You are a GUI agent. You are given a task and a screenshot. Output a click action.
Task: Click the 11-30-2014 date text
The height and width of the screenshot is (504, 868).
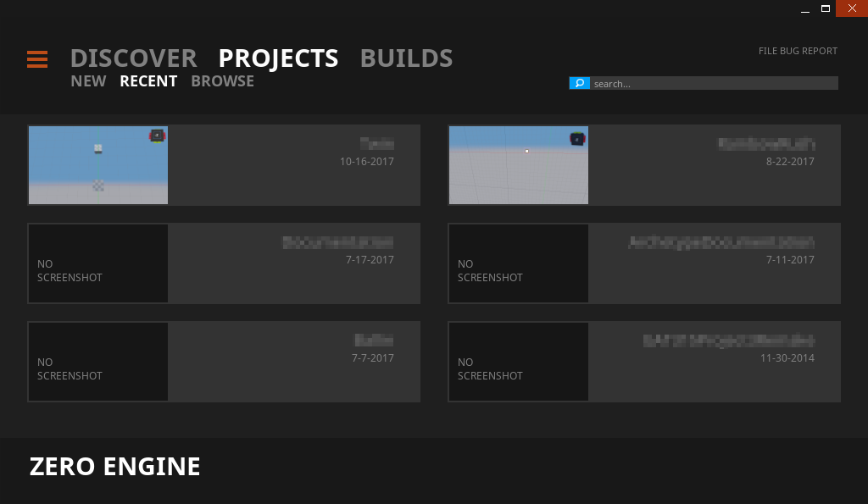[x=787, y=358]
